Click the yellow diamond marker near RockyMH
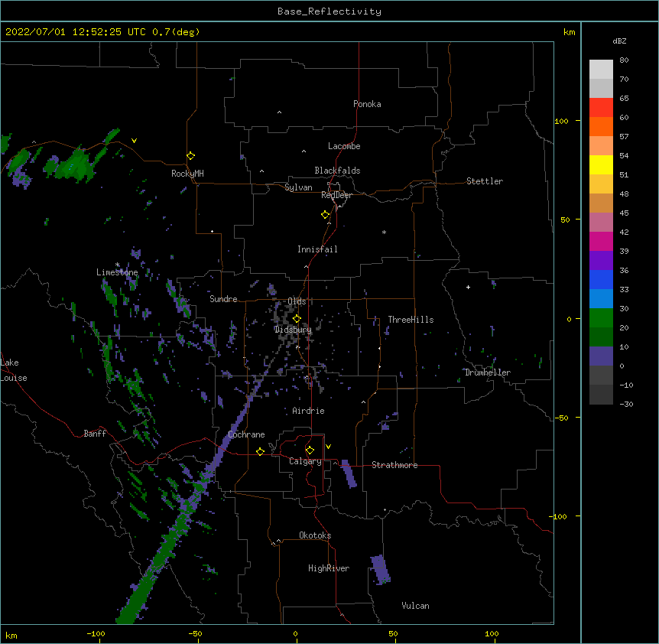659x644 pixels. click(190, 156)
